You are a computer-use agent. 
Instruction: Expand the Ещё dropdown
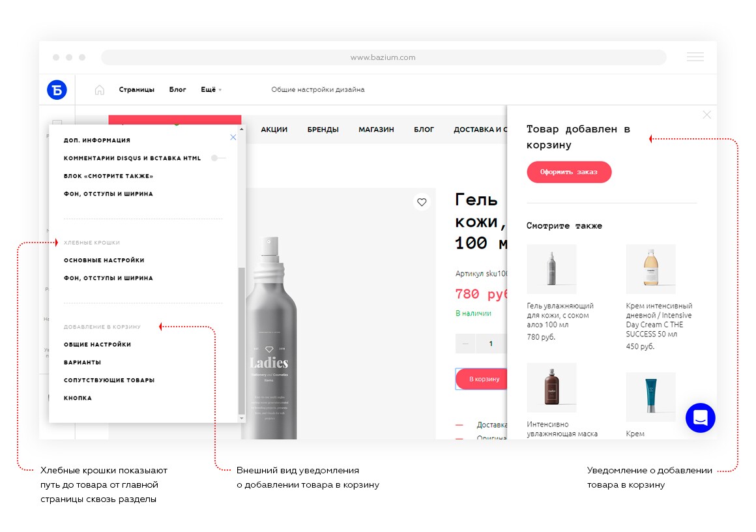[211, 90]
